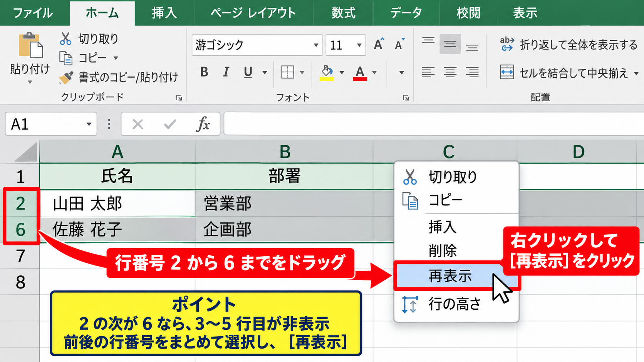
Task: Center text horizontally
Action: [x=450, y=72]
